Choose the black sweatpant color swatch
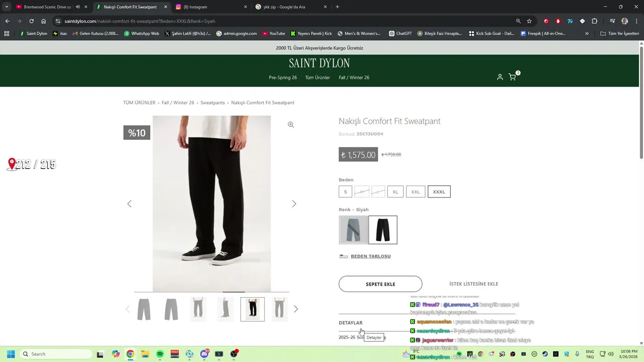644x362 pixels. tap(383, 230)
